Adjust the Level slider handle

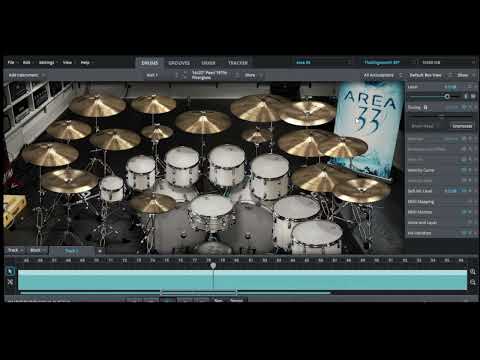[447, 96]
